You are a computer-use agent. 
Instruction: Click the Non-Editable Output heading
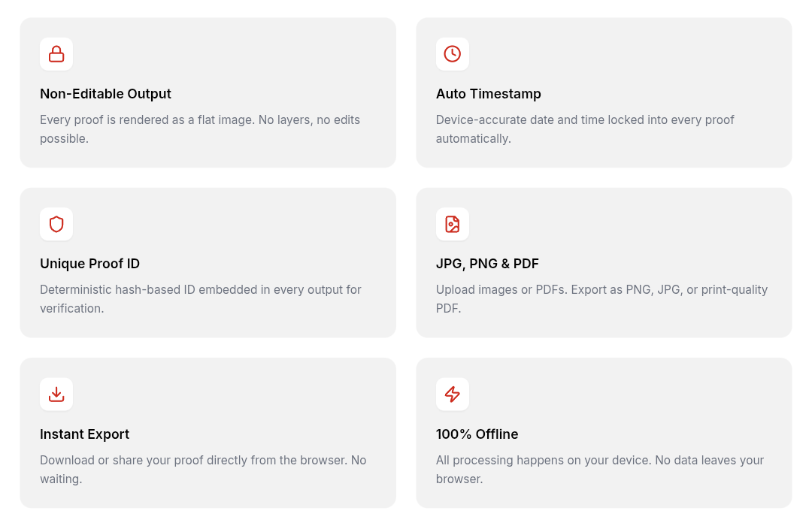pyautogui.click(x=105, y=94)
